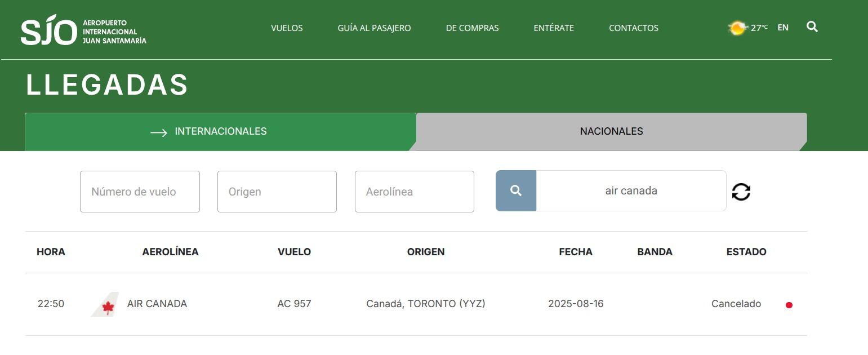Click the Origen input field
Screen dimensions: 868x355
click(x=277, y=191)
